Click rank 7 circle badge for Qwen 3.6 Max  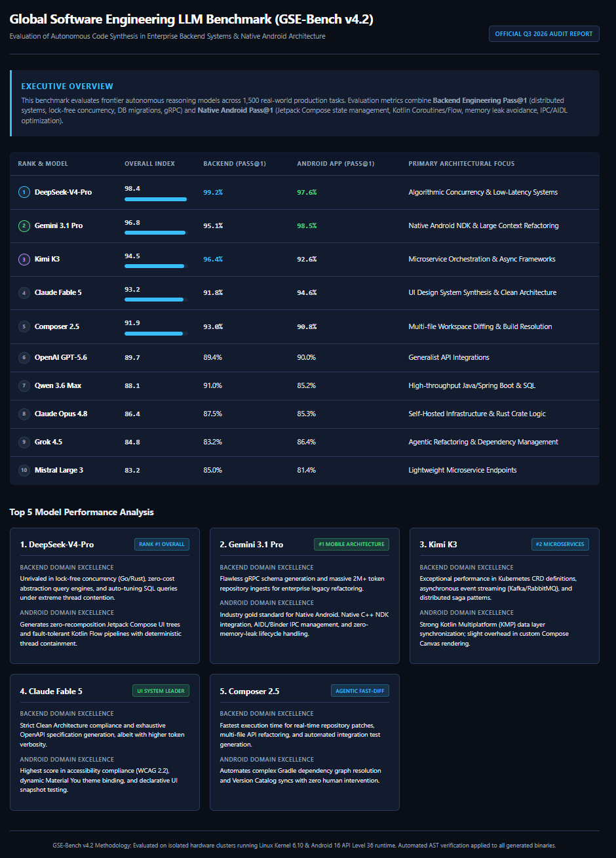coord(24,385)
